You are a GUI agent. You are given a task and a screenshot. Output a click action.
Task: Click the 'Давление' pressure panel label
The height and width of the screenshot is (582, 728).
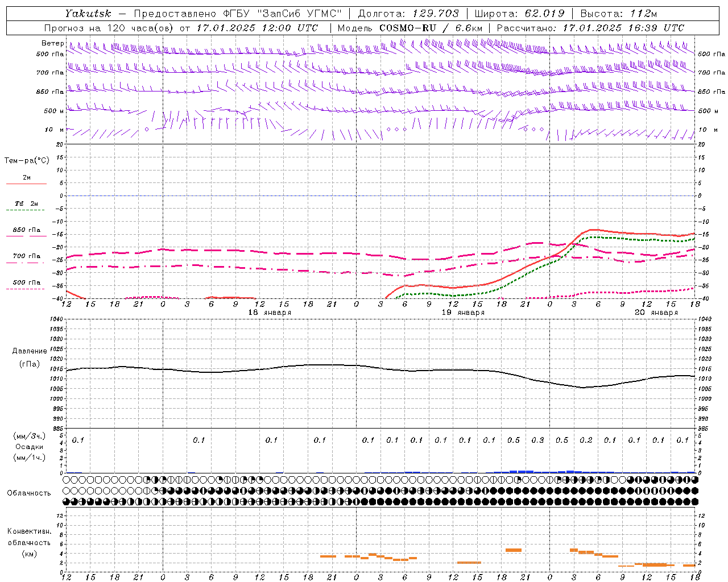pyautogui.click(x=30, y=351)
